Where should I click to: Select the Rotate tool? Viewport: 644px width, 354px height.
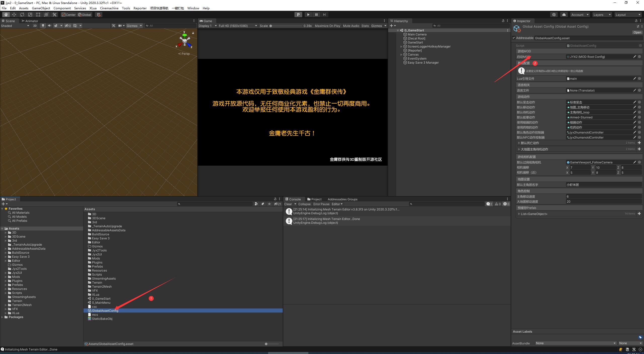(22, 15)
